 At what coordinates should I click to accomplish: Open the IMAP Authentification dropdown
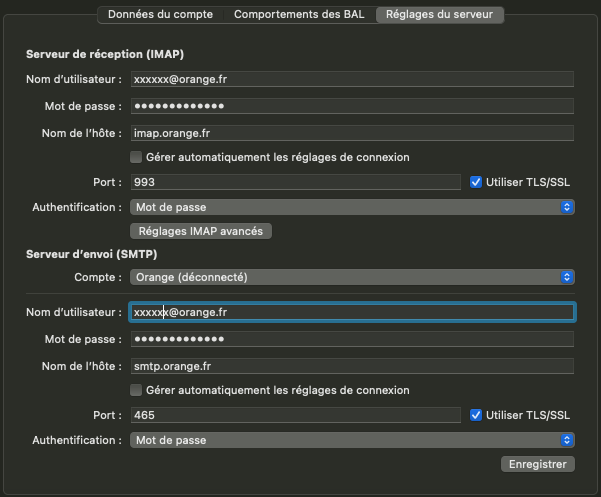tap(352, 207)
